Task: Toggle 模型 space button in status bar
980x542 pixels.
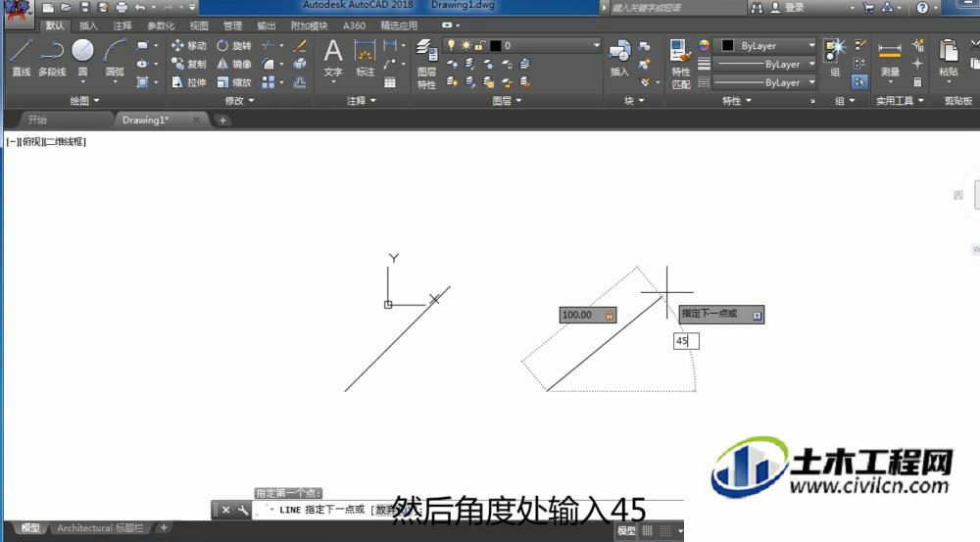Action: click(x=626, y=531)
